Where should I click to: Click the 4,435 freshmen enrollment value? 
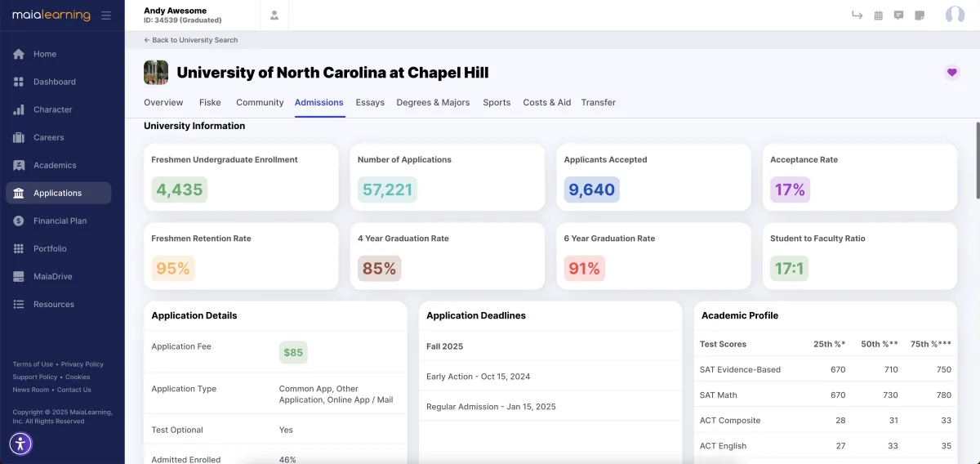[x=180, y=190]
